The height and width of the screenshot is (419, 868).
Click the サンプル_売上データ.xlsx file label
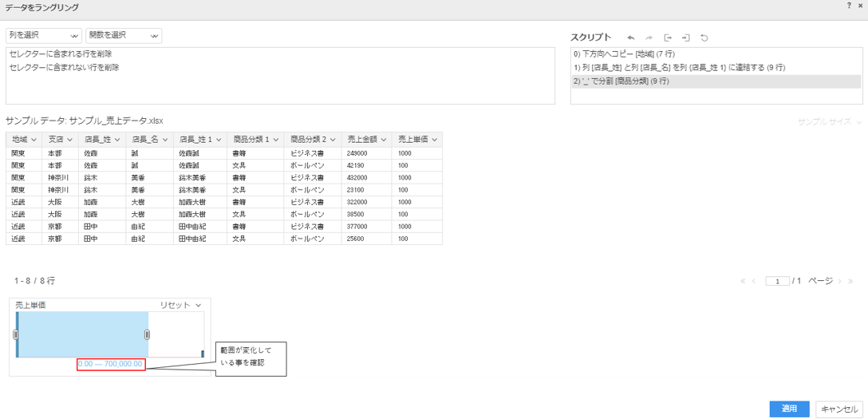pyautogui.click(x=116, y=121)
